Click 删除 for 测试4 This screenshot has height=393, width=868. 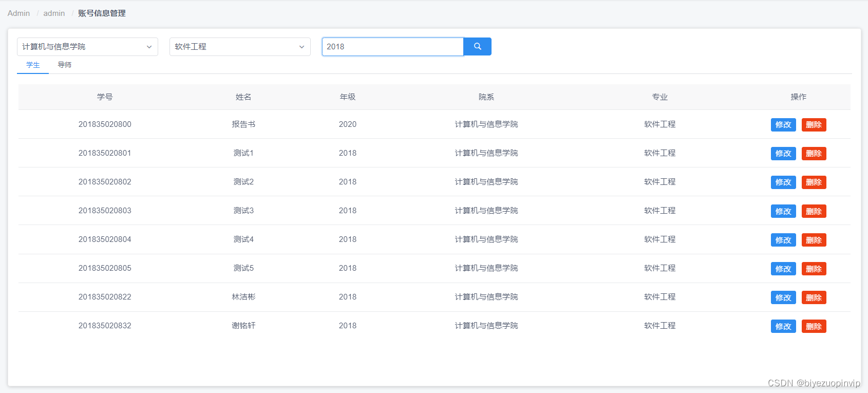[814, 240]
